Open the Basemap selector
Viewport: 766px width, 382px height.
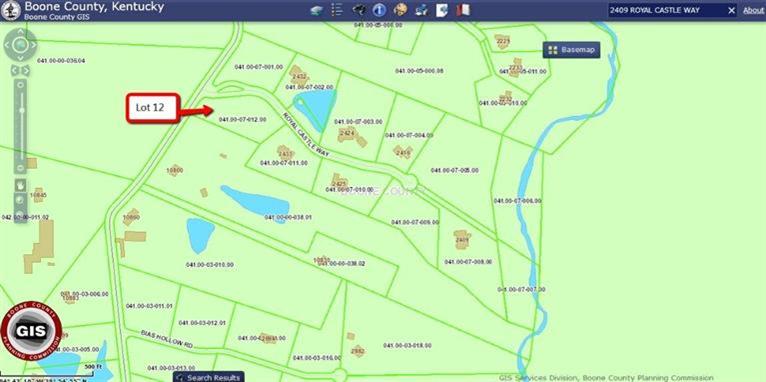[x=572, y=50]
